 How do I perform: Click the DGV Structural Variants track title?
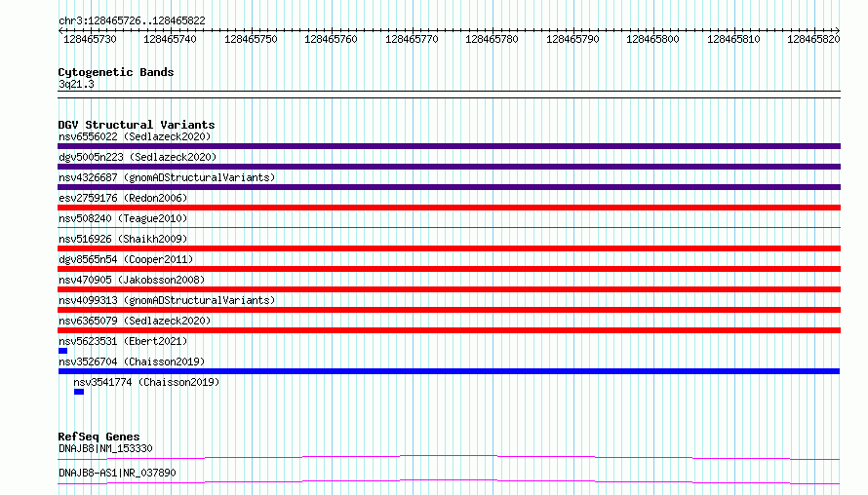(x=137, y=125)
